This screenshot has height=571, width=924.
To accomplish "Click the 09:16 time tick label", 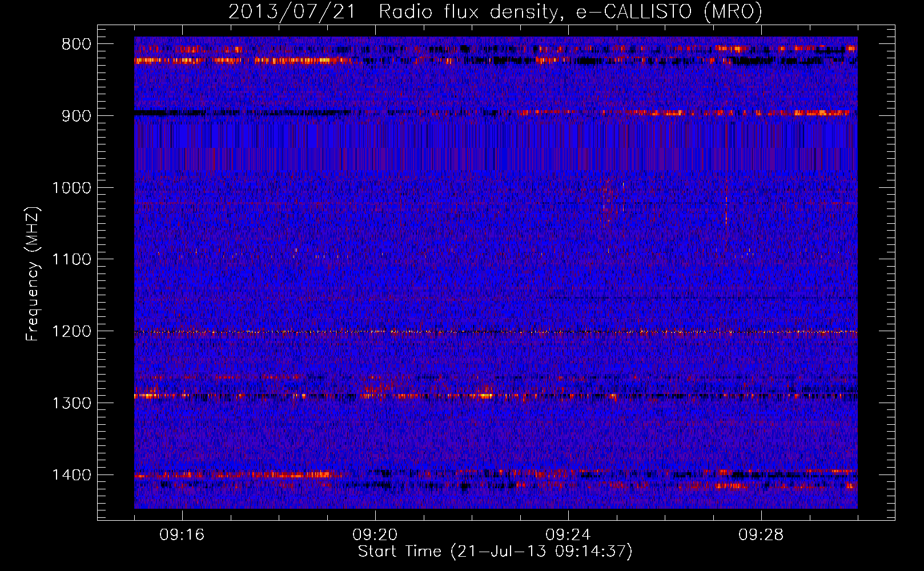I will (182, 534).
